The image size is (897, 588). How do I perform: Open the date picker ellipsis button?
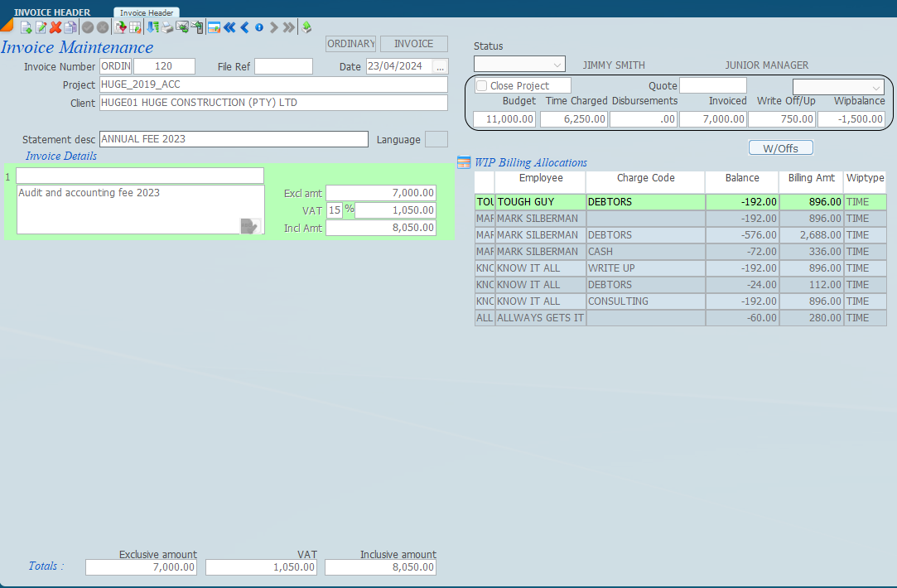(x=440, y=66)
